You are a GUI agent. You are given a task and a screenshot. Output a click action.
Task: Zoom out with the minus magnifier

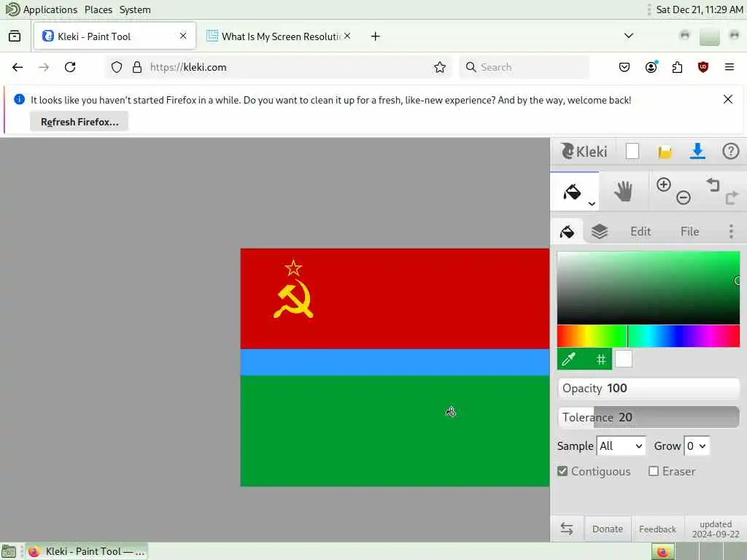pos(683,197)
